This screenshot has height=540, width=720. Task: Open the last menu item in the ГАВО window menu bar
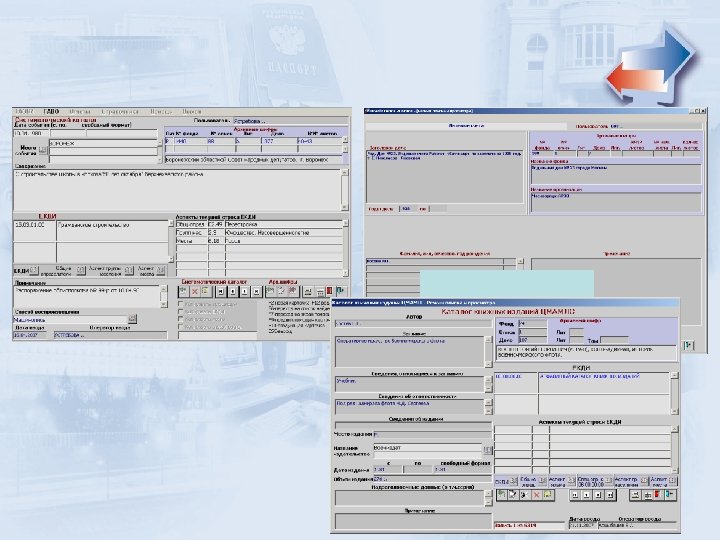[191, 112]
